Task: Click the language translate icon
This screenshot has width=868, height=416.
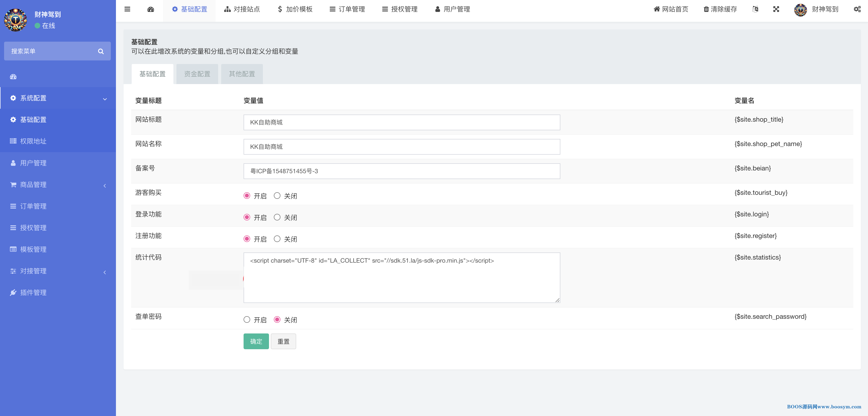Action: coord(755,9)
